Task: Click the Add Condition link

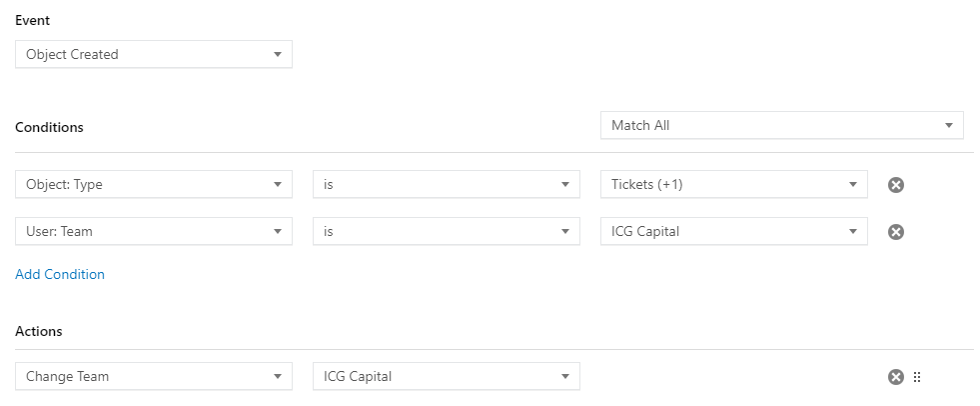Action: click(60, 275)
